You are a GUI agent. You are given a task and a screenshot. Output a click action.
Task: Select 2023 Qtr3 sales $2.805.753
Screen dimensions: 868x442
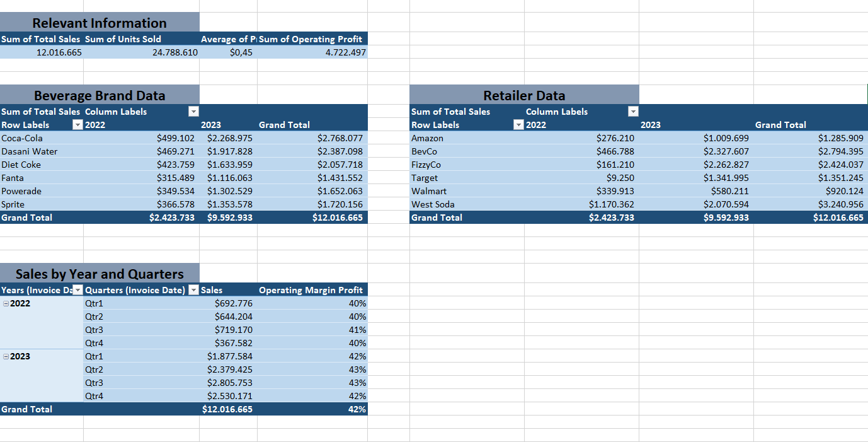[229, 383]
